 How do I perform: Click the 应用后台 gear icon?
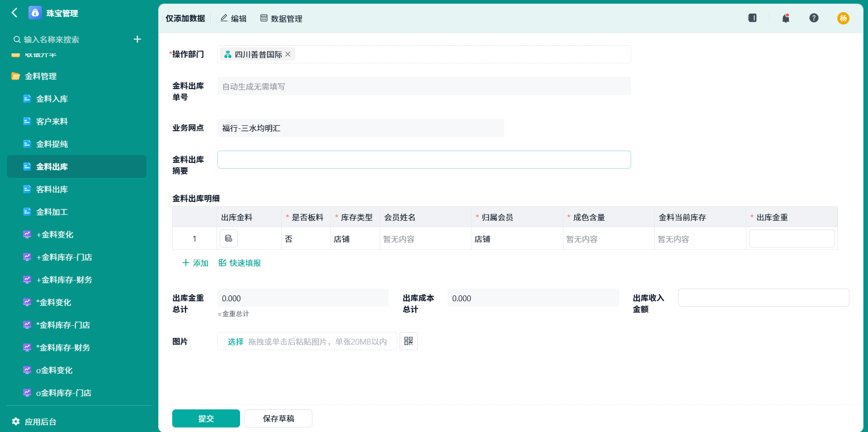tap(16, 422)
